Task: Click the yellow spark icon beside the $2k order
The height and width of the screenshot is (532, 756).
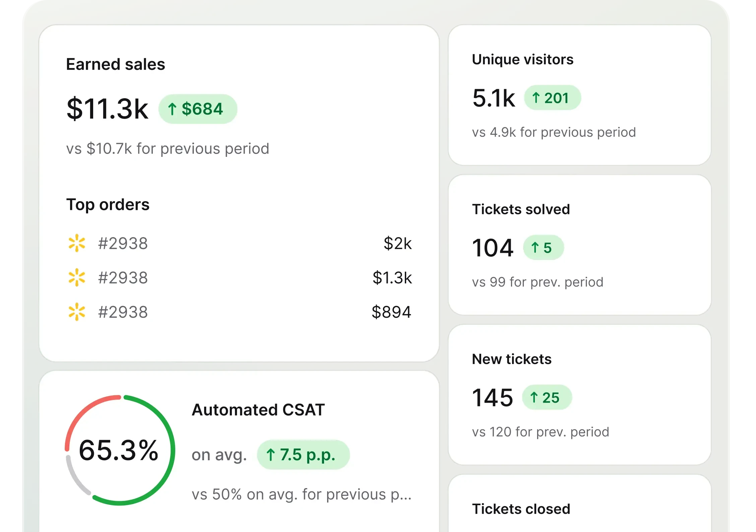Action: click(77, 243)
